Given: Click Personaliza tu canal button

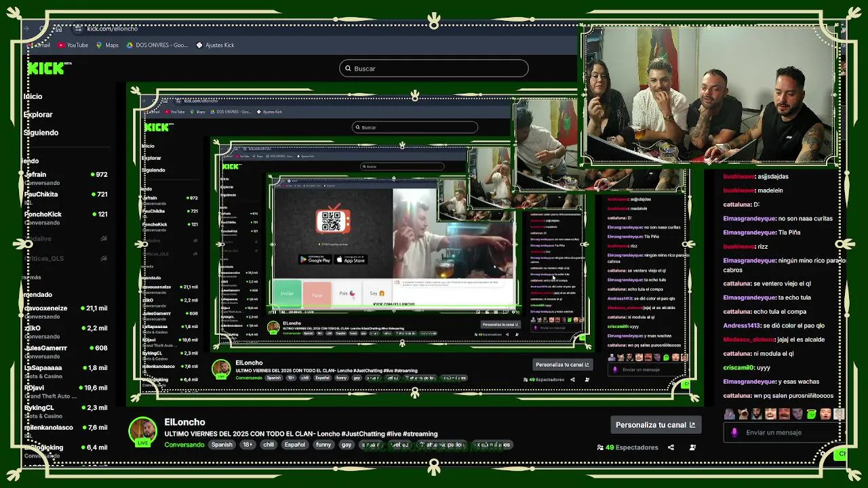Looking at the screenshot, I should pos(655,425).
